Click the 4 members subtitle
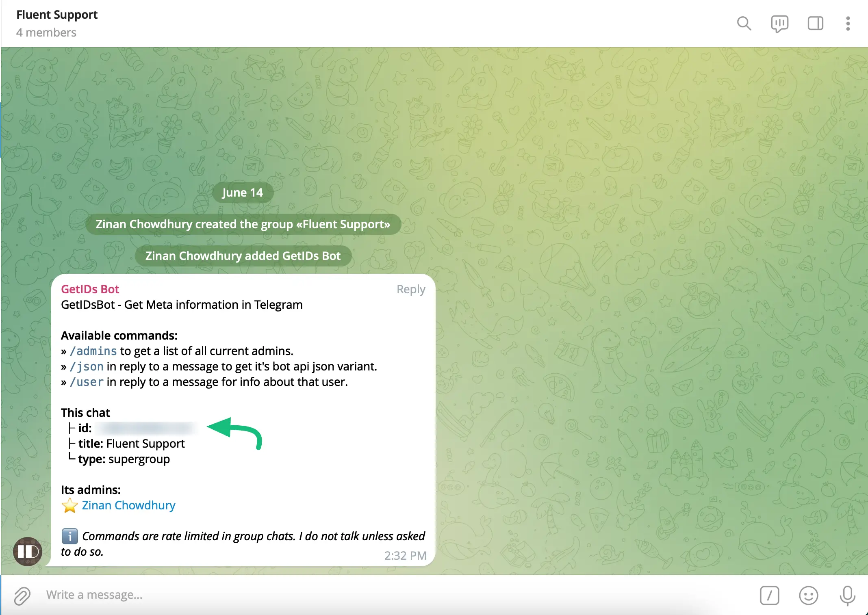The width and height of the screenshot is (868, 615). click(46, 32)
